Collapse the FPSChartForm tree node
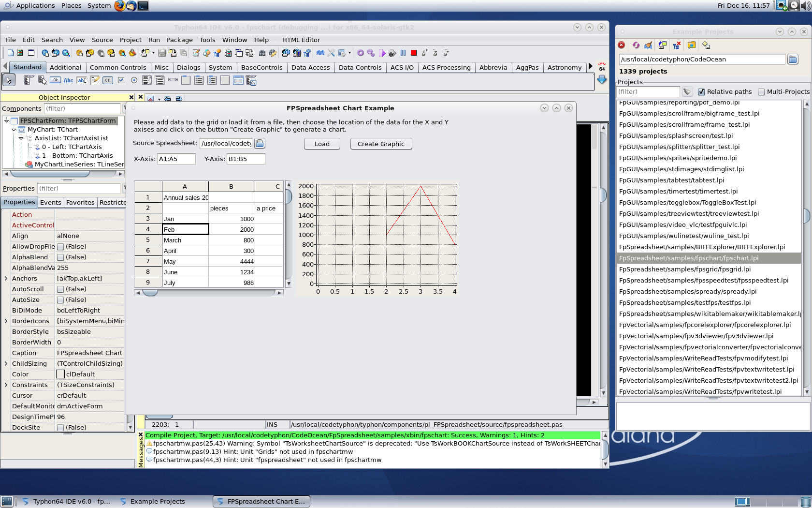Image resolution: width=812 pixels, height=508 pixels. coord(6,121)
